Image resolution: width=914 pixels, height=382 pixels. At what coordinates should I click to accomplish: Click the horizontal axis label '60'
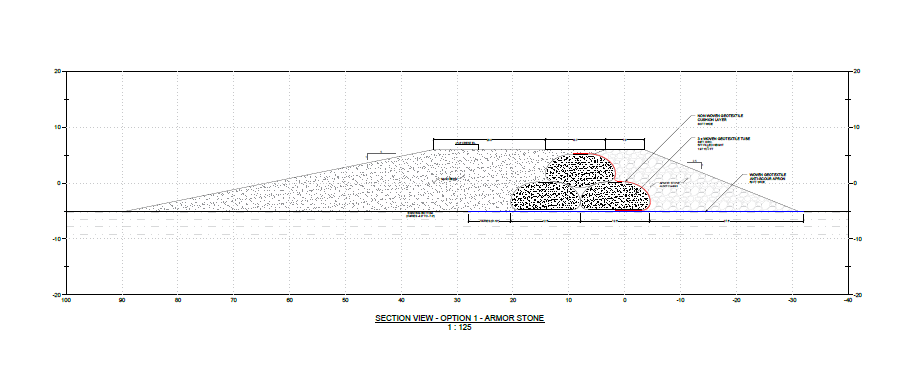point(290,300)
